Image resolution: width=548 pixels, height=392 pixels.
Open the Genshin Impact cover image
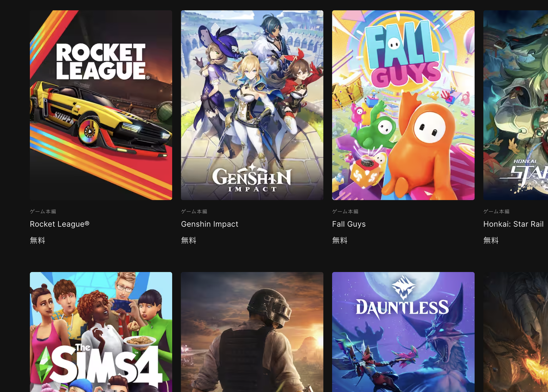click(252, 105)
